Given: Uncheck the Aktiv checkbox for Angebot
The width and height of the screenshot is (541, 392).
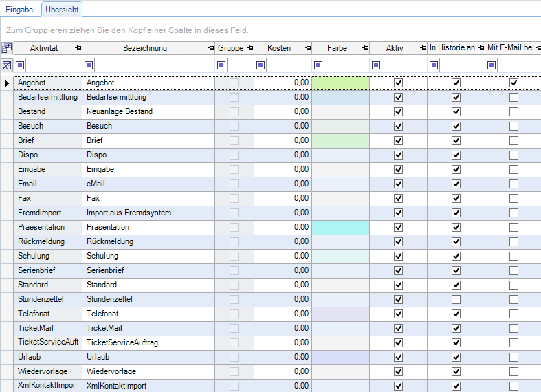Looking at the screenshot, I should point(398,83).
